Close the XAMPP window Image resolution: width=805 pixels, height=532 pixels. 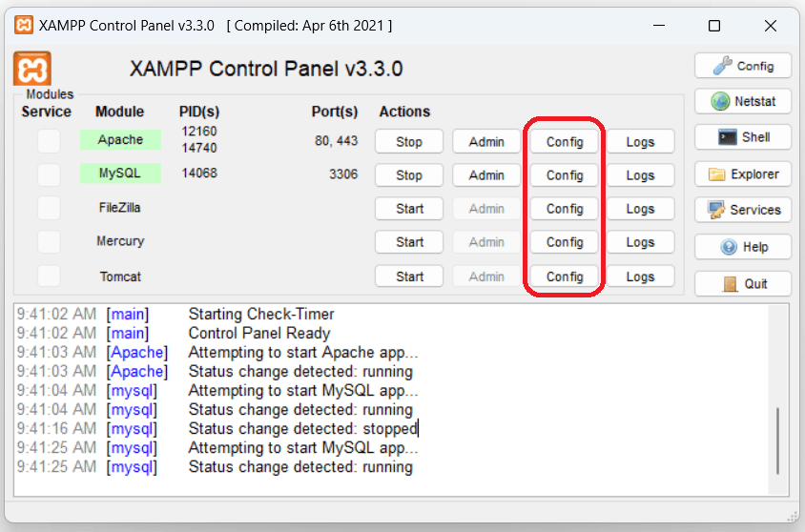click(770, 25)
